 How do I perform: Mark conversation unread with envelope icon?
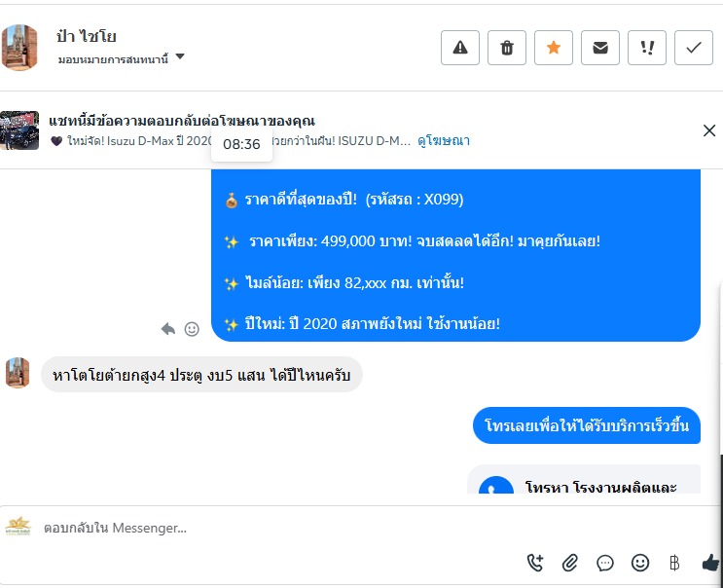(x=600, y=48)
